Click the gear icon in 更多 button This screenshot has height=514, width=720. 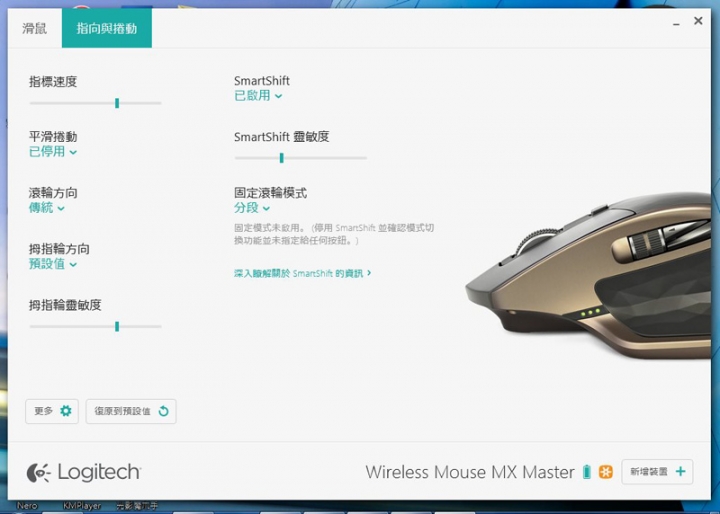(66, 411)
